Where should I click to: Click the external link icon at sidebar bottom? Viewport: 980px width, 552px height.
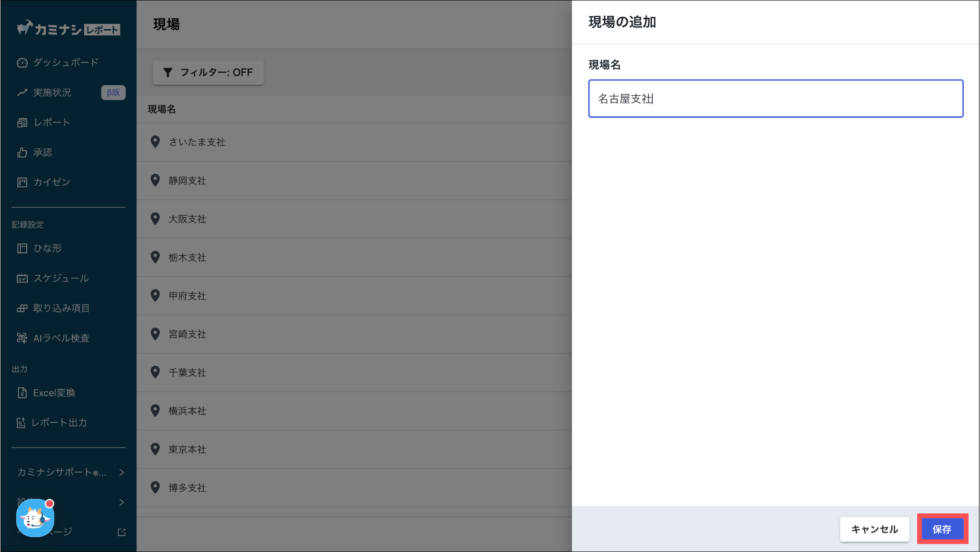pyautogui.click(x=122, y=532)
